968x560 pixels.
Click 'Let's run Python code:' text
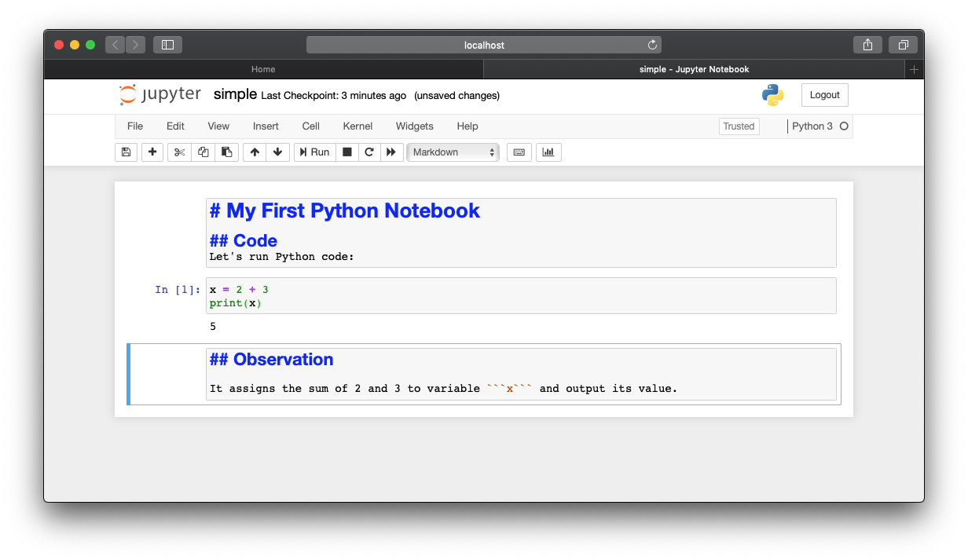[x=282, y=257]
